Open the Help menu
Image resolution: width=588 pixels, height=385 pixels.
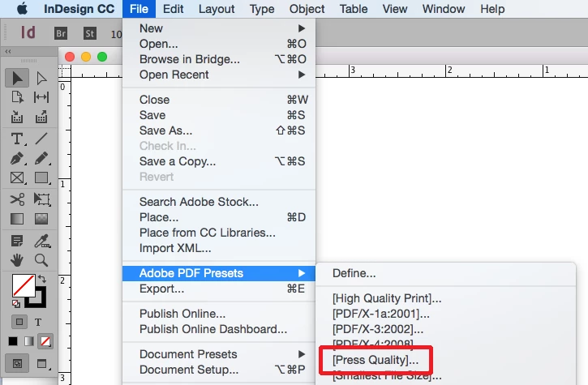coord(492,9)
